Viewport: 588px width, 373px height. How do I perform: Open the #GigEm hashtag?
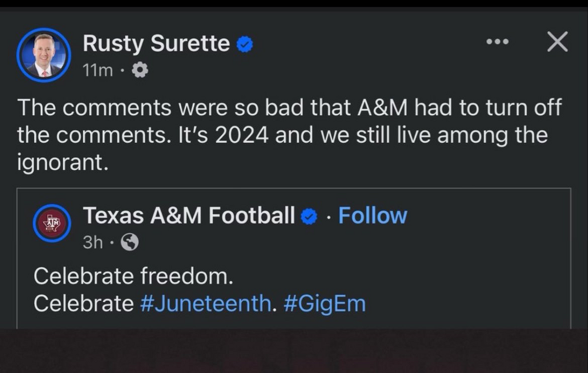coord(324,304)
